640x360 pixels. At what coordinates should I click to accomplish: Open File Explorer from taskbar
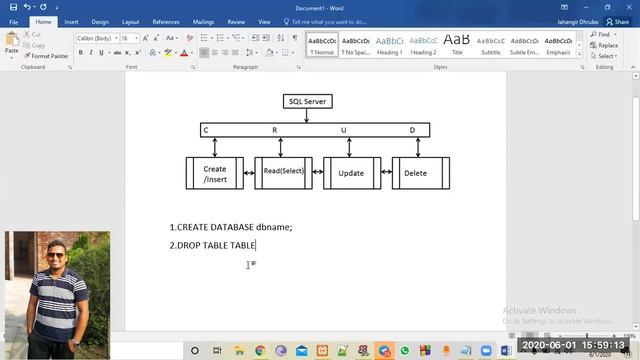click(x=239, y=350)
